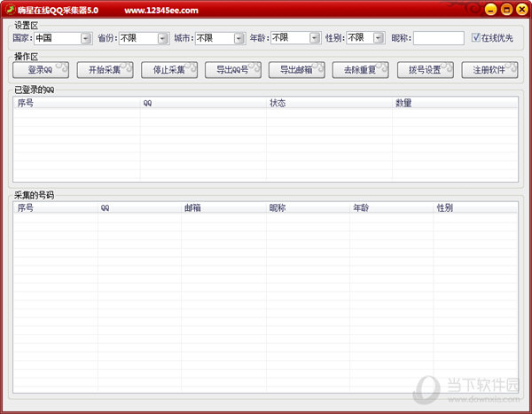Image resolution: width=532 pixels, height=414 pixels.
Task: Click the 状态 column header
Action: coord(330,103)
